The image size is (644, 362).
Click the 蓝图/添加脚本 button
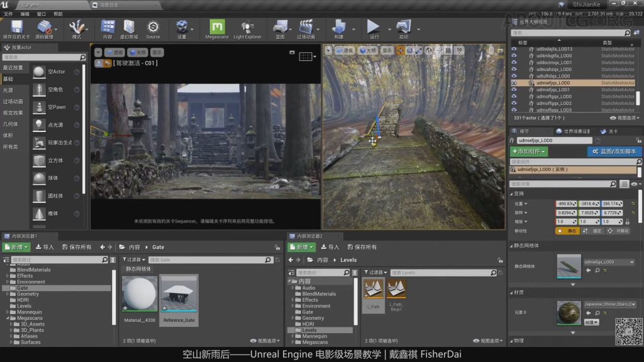tap(614, 151)
